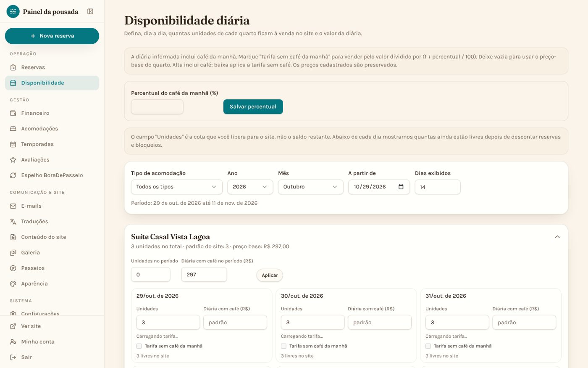Click the Conteúdo do site document icon

tap(13, 237)
